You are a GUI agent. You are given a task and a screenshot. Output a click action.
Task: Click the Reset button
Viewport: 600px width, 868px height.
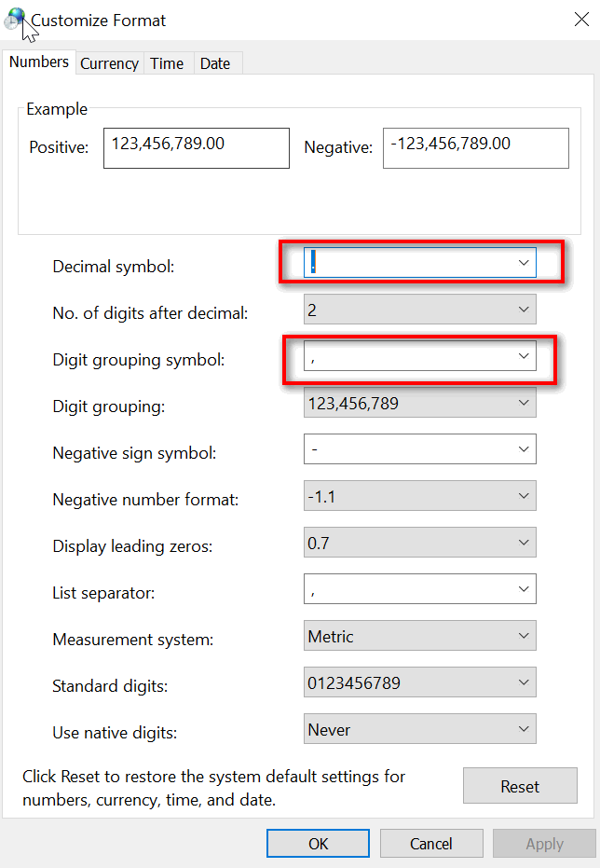click(x=520, y=786)
